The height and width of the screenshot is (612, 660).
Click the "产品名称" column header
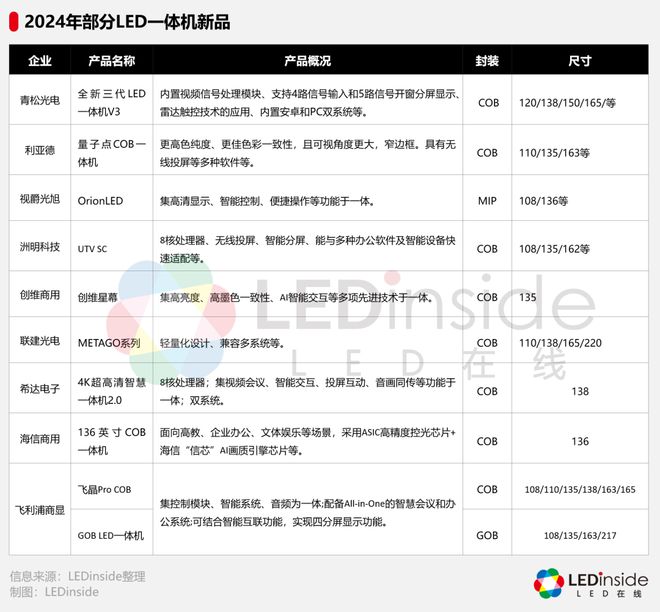[x=112, y=61]
